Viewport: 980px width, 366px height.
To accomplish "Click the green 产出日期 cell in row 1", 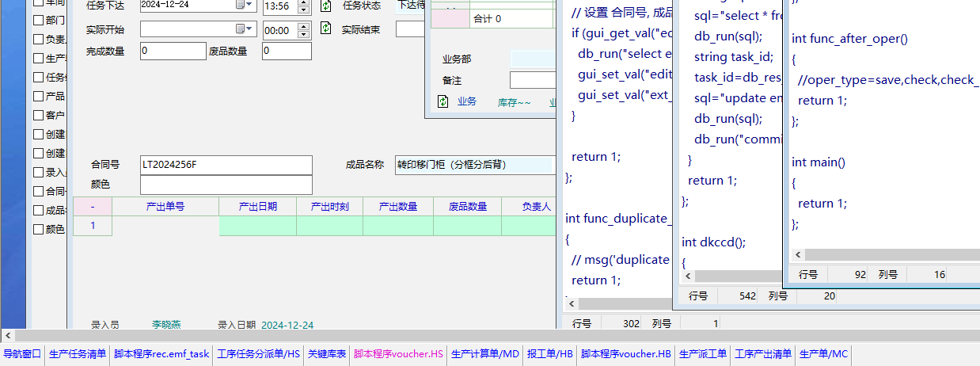I will 257,227.
